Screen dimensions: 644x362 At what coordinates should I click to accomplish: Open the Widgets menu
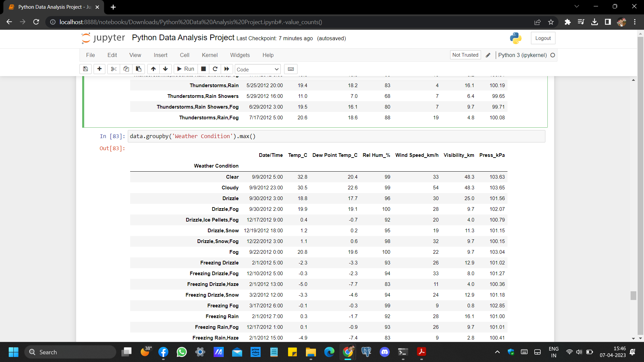tap(240, 55)
